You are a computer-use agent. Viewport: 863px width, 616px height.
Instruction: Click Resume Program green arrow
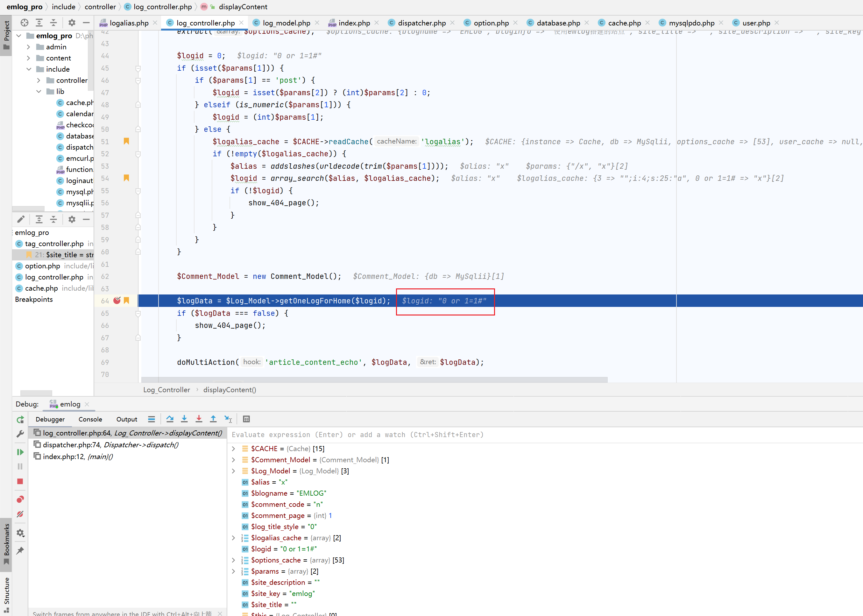click(20, 452)
